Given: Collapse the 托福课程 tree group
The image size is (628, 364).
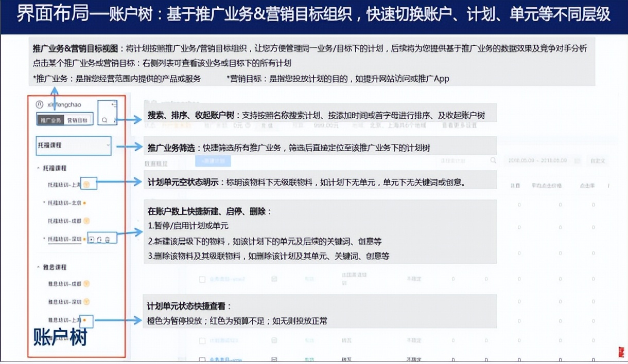Looking at the screenshot, I should click(x=39, y=168).
